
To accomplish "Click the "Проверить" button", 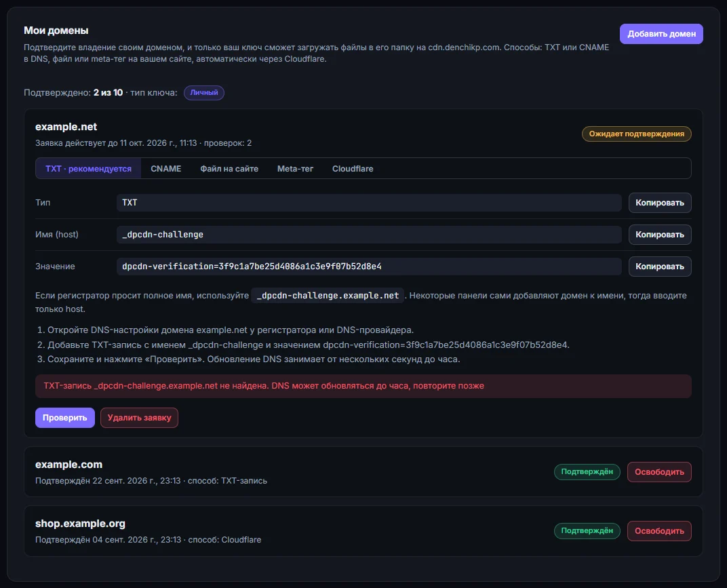I will point(65,418).
